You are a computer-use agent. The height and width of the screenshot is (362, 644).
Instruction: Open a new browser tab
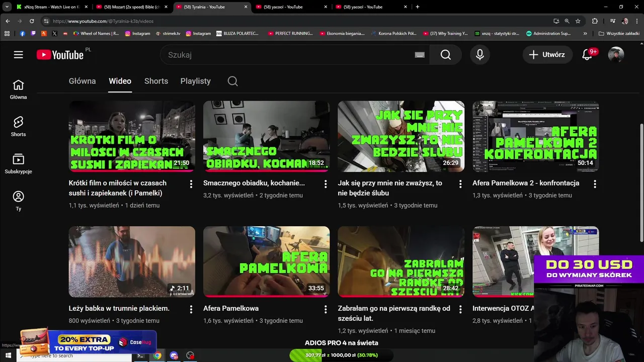pos(418,7)
